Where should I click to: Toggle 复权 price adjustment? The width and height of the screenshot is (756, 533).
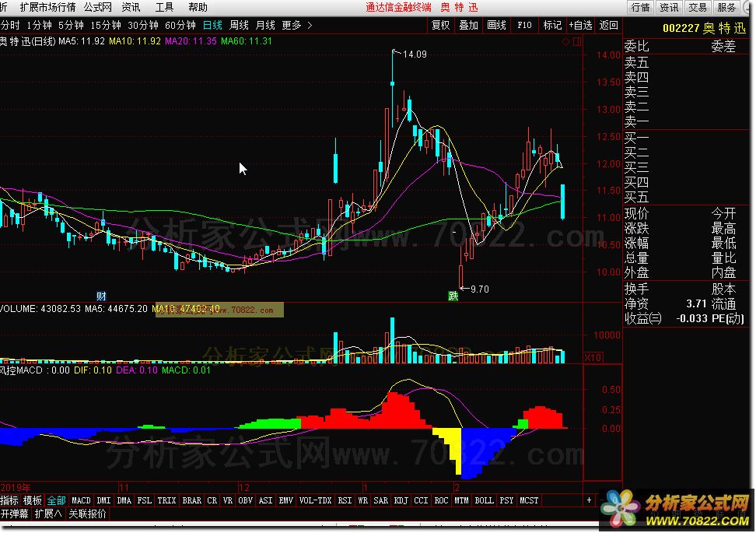point(441,25)
